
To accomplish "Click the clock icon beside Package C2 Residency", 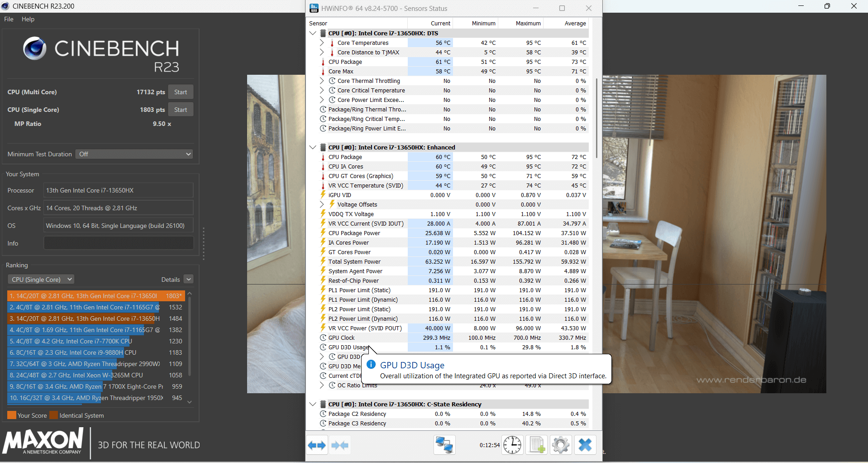I will click(x=323, y=414).
